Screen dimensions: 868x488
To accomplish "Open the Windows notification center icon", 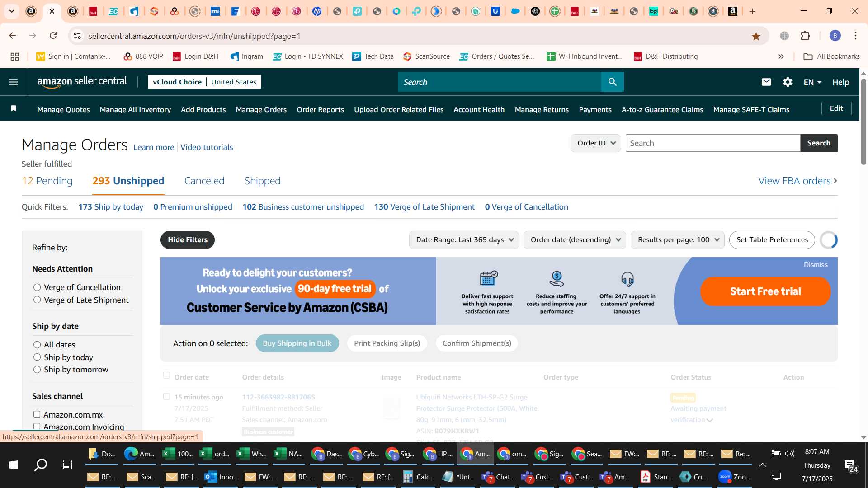I will coord(851,465).
